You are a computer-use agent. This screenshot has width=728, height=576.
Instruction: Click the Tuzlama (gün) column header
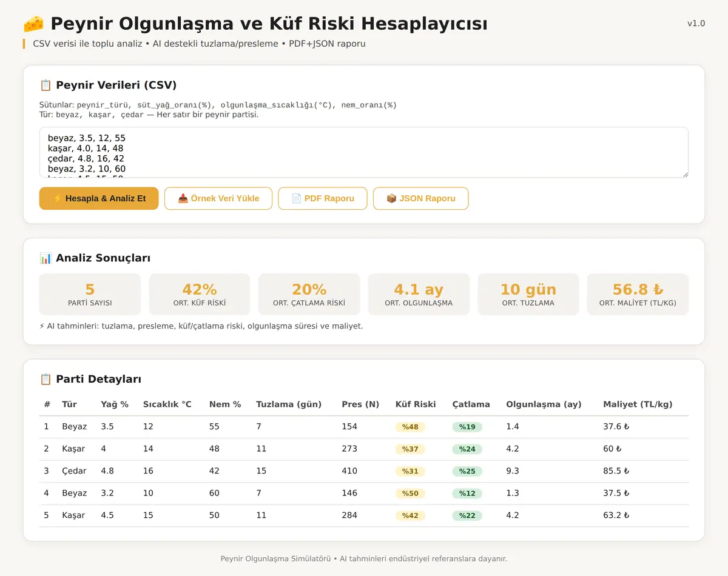click(289, 404)
